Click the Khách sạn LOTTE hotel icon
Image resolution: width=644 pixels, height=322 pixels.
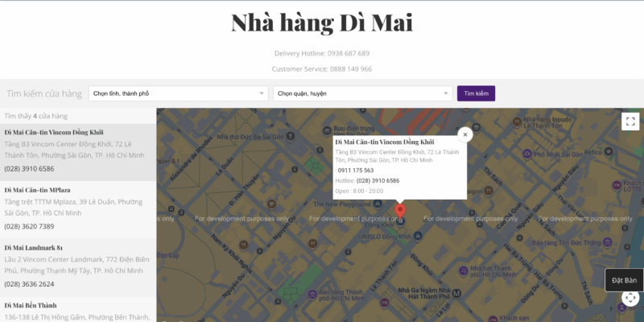(617, 186)
